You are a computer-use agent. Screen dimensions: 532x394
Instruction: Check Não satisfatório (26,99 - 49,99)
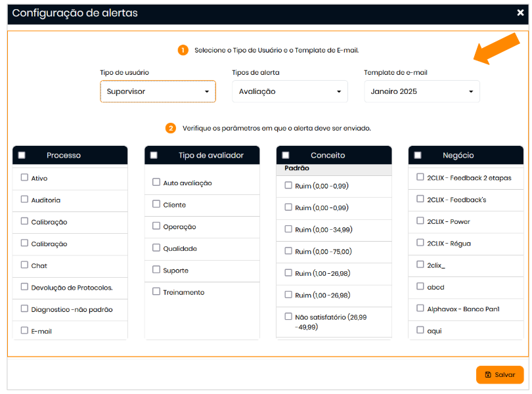[288, 317]
